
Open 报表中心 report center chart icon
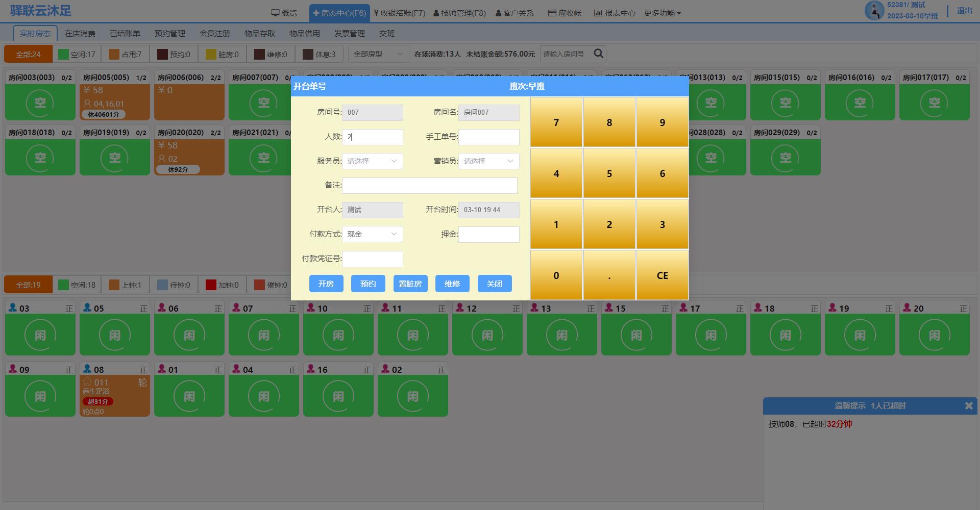click(614, 13)
